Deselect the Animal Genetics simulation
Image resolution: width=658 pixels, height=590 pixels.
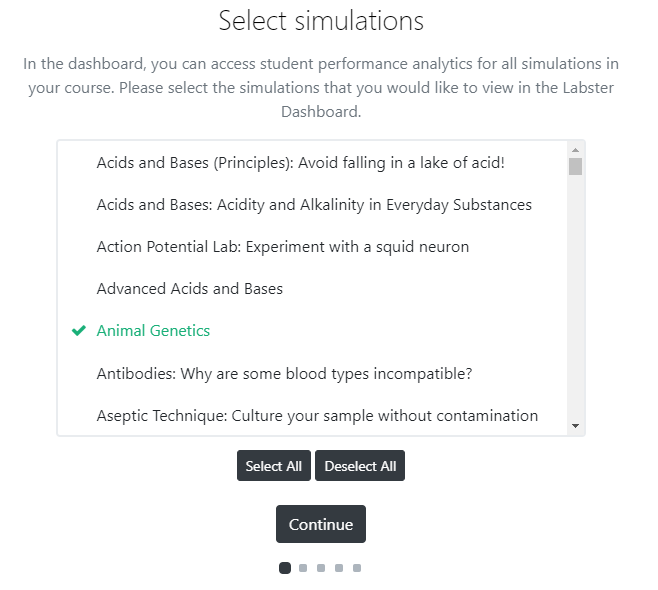click(x=153, y=331)
